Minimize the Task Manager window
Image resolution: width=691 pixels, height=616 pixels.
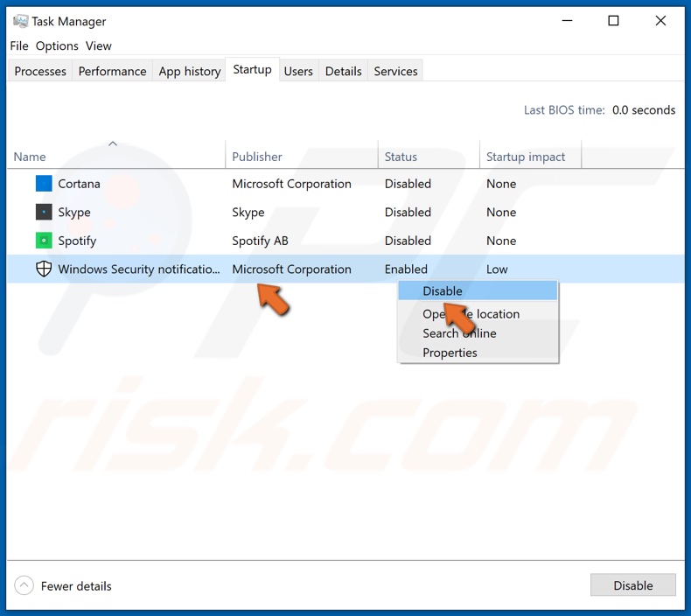[567, 21]
